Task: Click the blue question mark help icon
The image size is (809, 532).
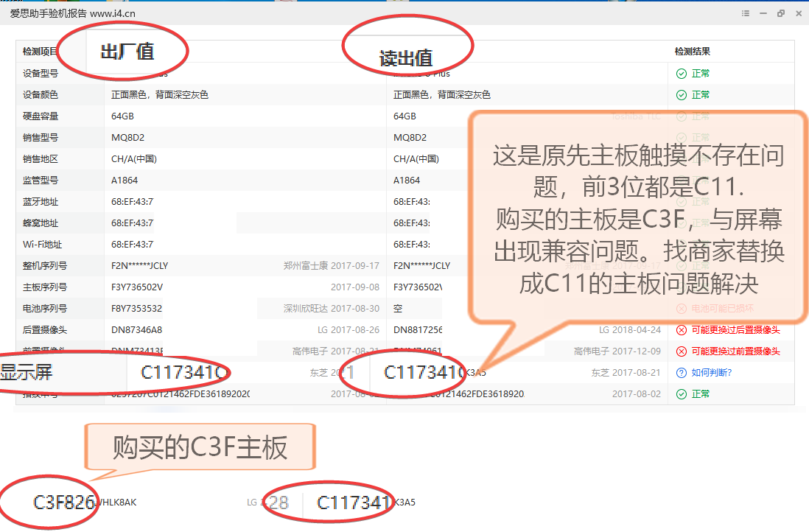Action: point(681,373)
